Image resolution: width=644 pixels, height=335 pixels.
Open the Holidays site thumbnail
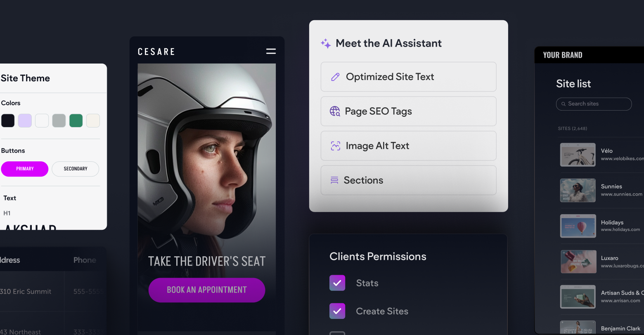coord(578,226)
